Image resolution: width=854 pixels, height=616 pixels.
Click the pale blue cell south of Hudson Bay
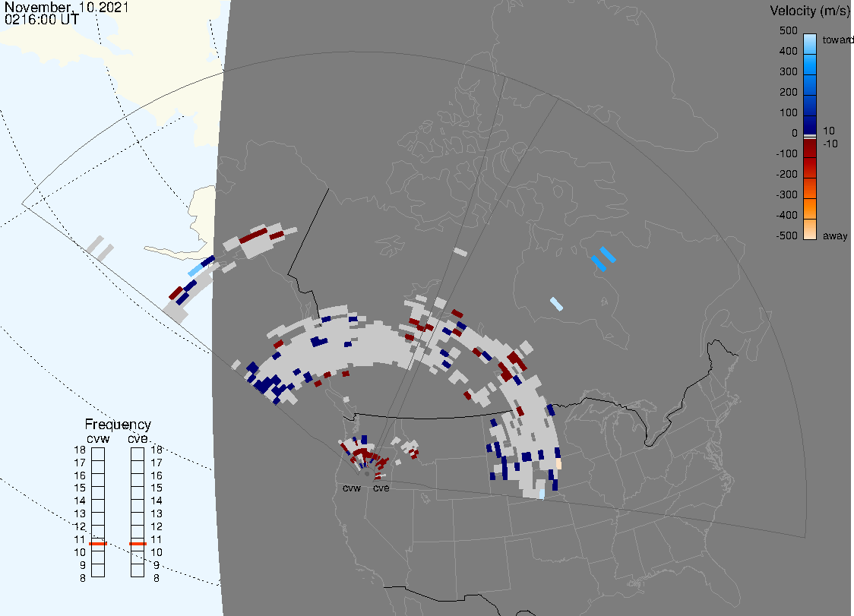(x=557, y=304)
